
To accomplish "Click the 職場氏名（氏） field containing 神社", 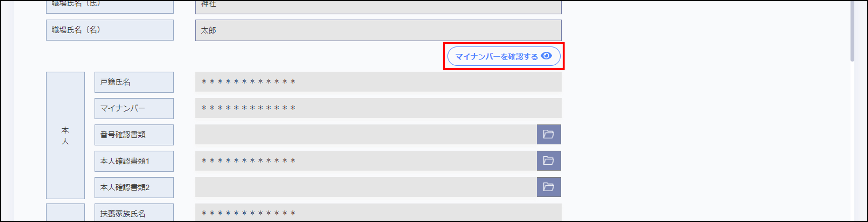I will click(x=378, y=6).
